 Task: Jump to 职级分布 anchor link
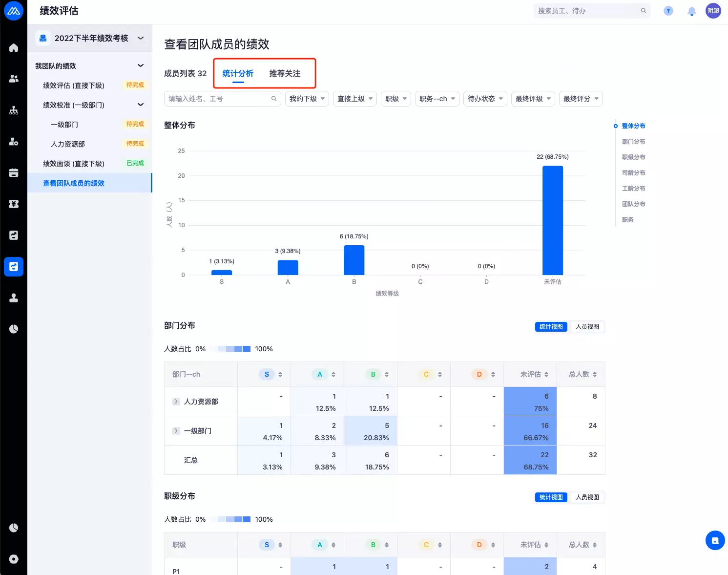pyautogui.click(x=633, y=157)
